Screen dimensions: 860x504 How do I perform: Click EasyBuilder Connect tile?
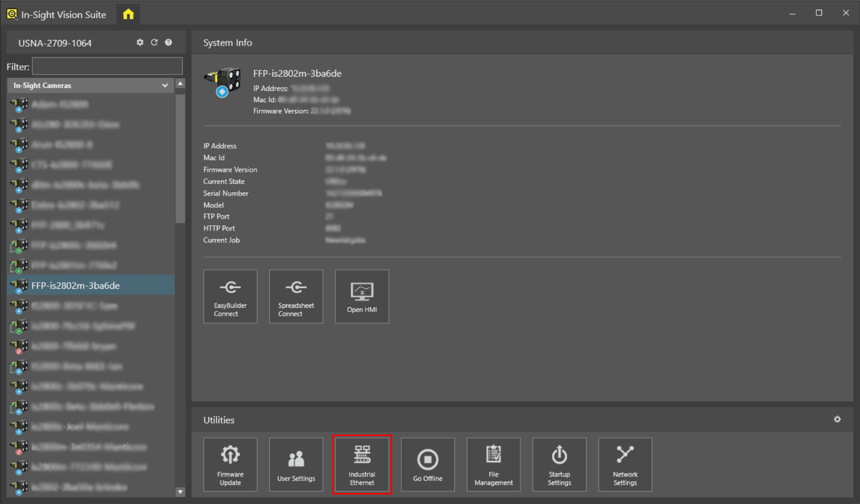click(230, 296)
